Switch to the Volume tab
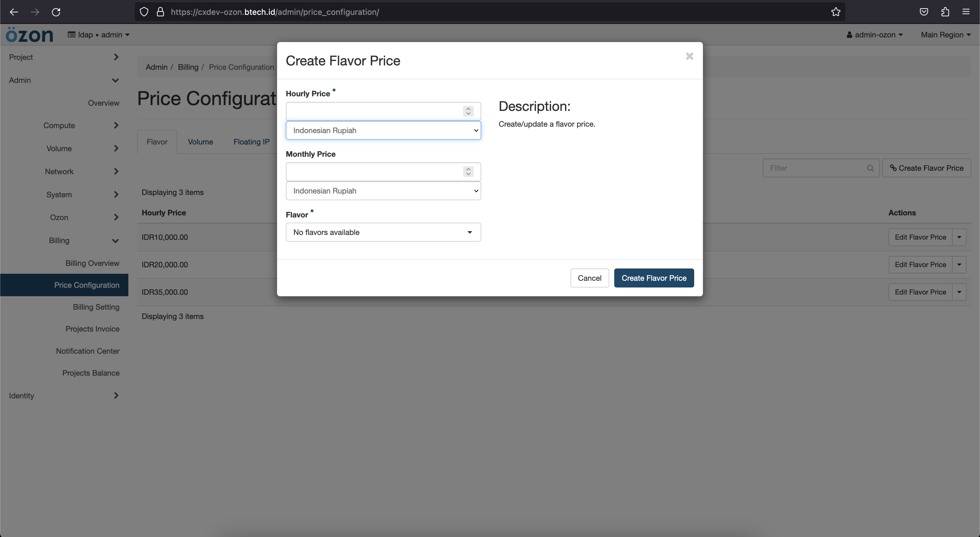Viewport: 980px width, 537px height. pyautogui.click(x=200, y=142)
